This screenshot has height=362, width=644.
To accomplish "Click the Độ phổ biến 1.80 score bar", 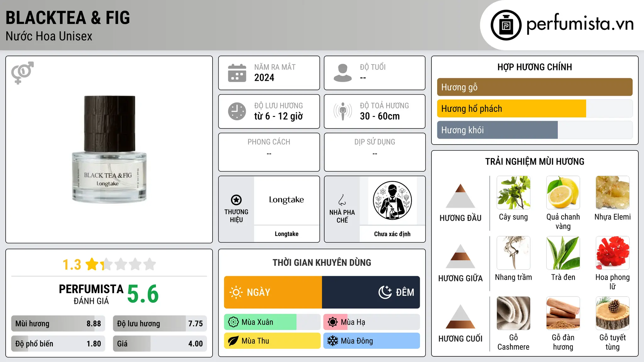I will (58, 344).
